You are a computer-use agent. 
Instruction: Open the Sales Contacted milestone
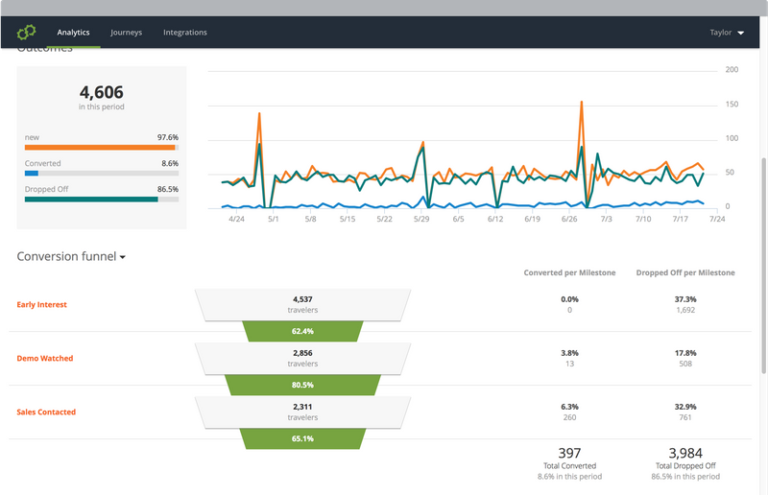click(x=46, y=412)
